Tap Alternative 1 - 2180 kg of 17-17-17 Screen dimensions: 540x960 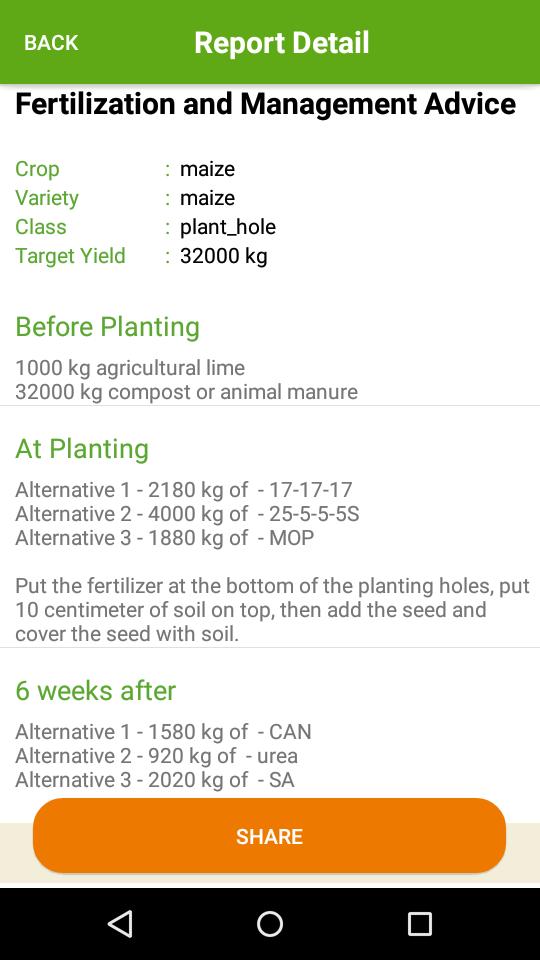click(184, 490)
